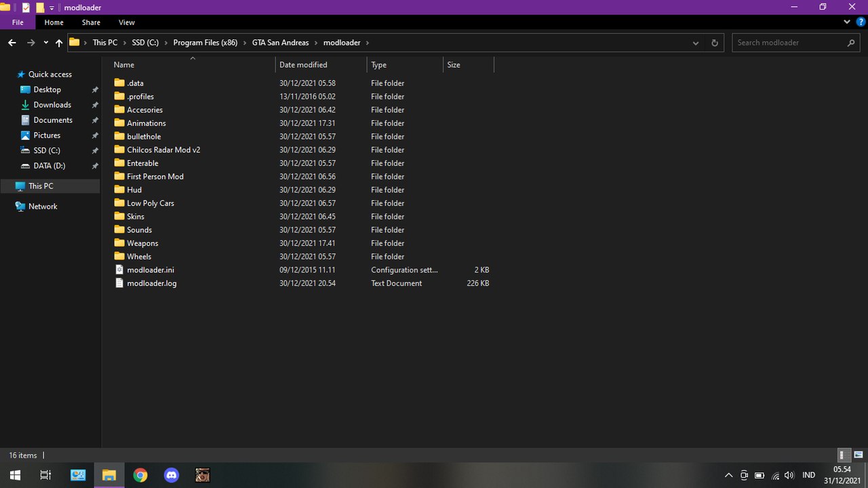Select the bullethole folder icon

click(119, 136)
